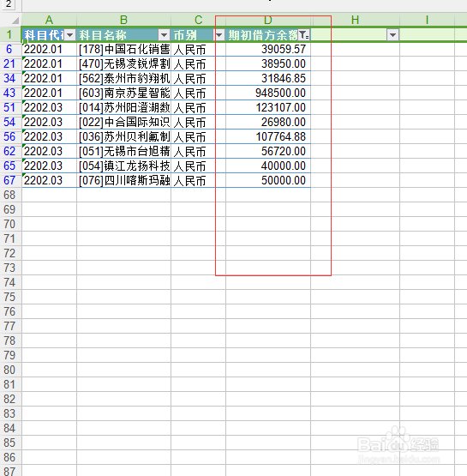
Task: Select cell with value 26980.00
Action: point(268,122)
